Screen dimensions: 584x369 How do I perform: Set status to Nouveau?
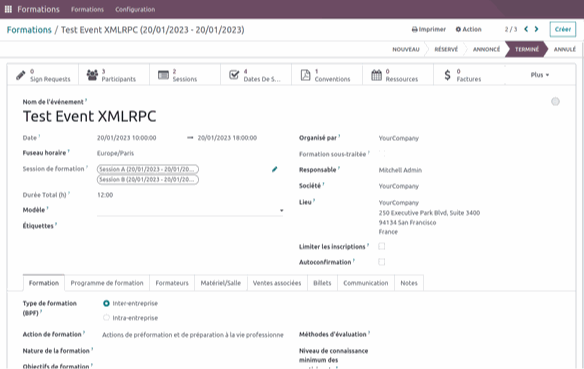coord(406,49)
